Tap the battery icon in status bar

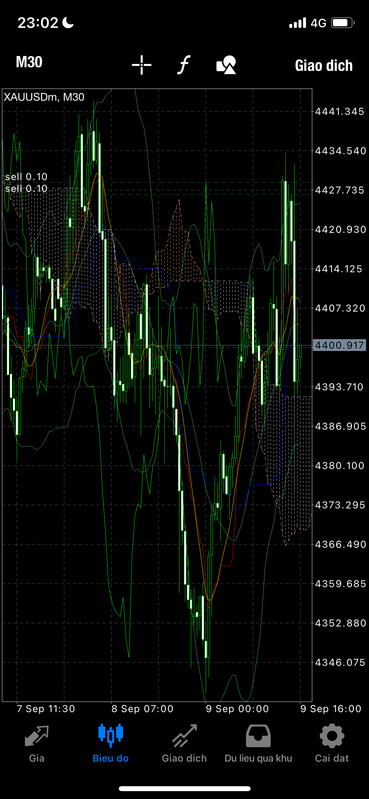343,23
